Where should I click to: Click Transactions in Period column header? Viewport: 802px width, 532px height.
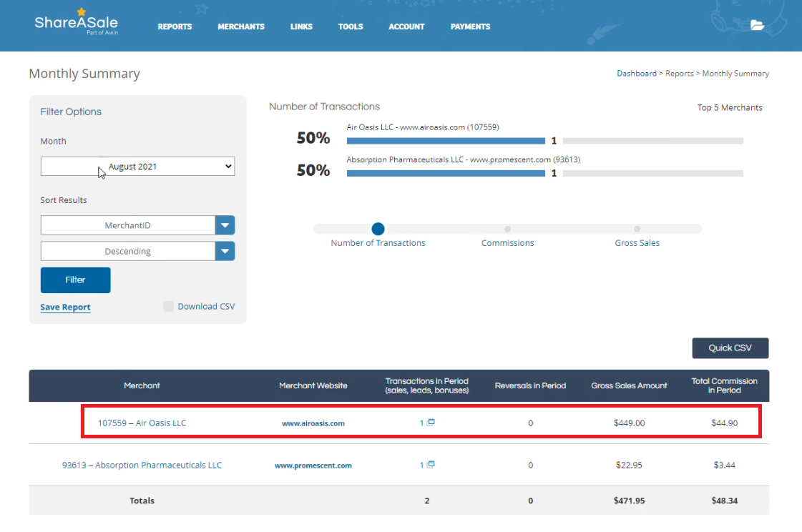(426, 386)
